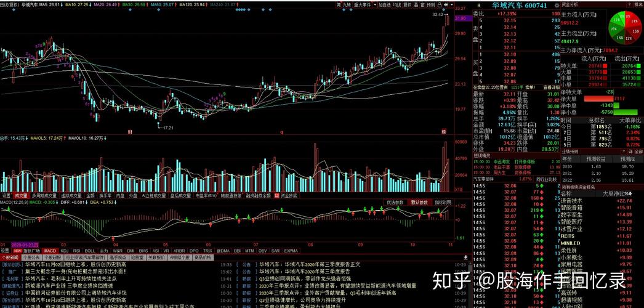
Task: Select the 金额 tab
Action: [x=91, y=196]
